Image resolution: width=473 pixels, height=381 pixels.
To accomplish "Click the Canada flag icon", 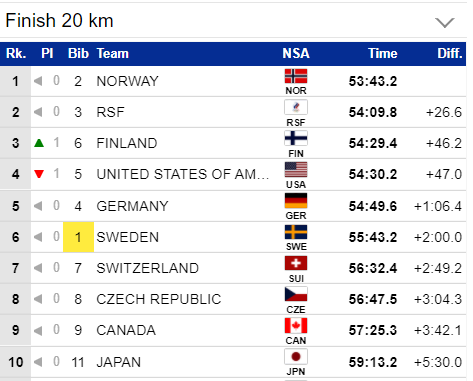I will (296, 325).
